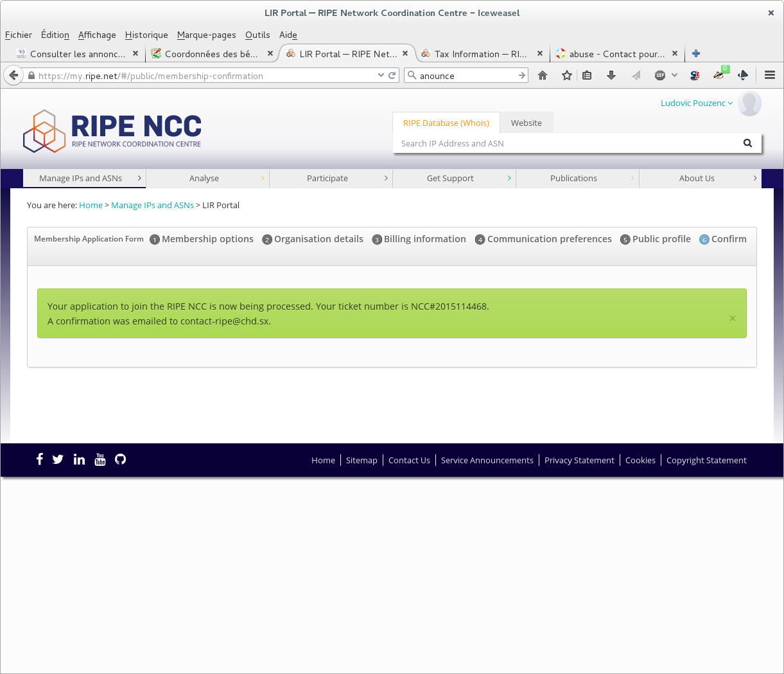This screenshot has width=784, height=674.
Task: Open the Marque-pages menu
Action: pyautogui.click(x=206, y=35)
